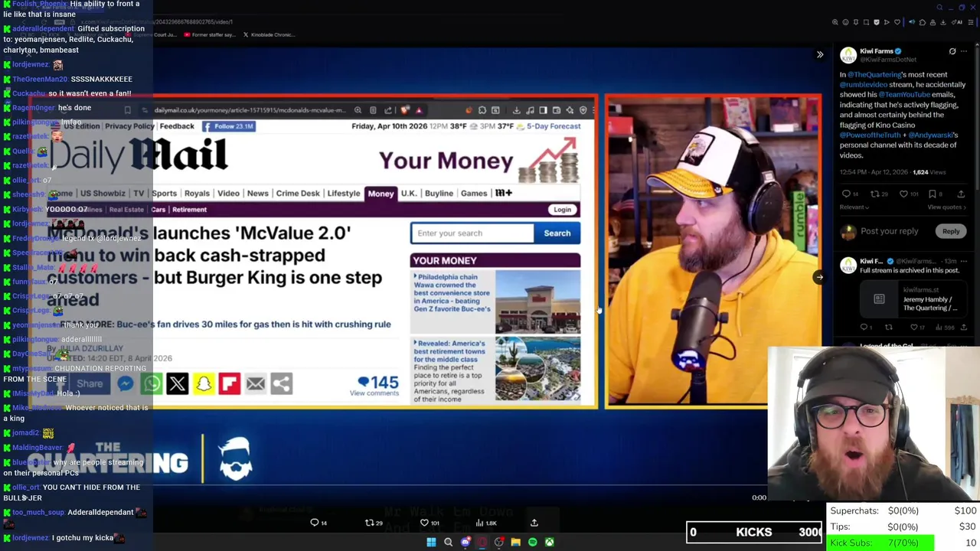Click the Kiwi Farms profile avatar
Viewport: 980px width, 551px height.
coord(848,55)
